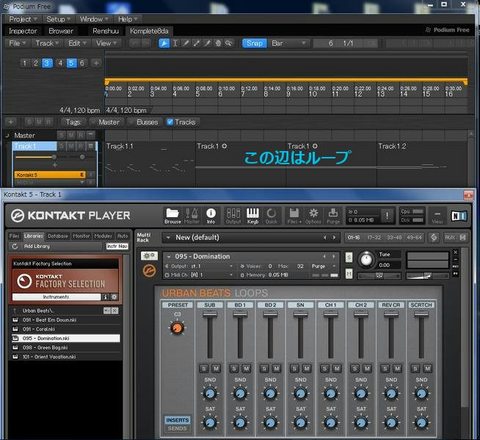This screenshot has height=440, width=480.
Task: Click the Purge icon in Kontakt header
Action: (333, 216)
